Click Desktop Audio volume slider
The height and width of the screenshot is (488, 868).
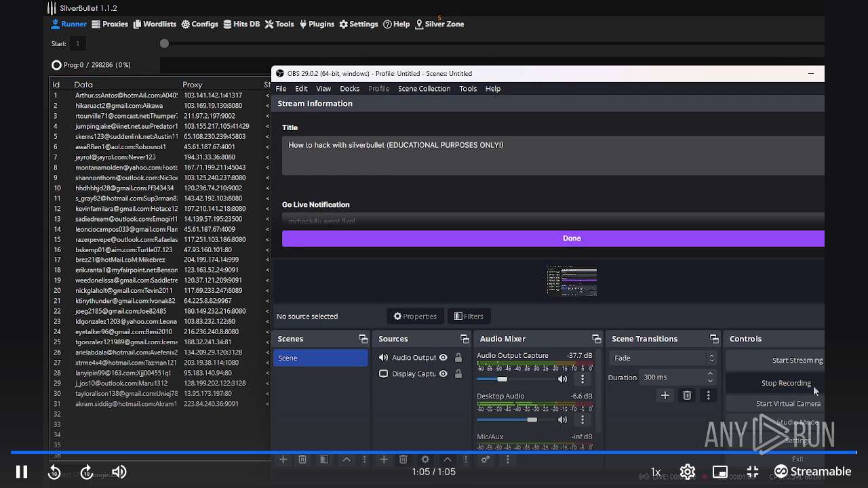tap(515, 420)
